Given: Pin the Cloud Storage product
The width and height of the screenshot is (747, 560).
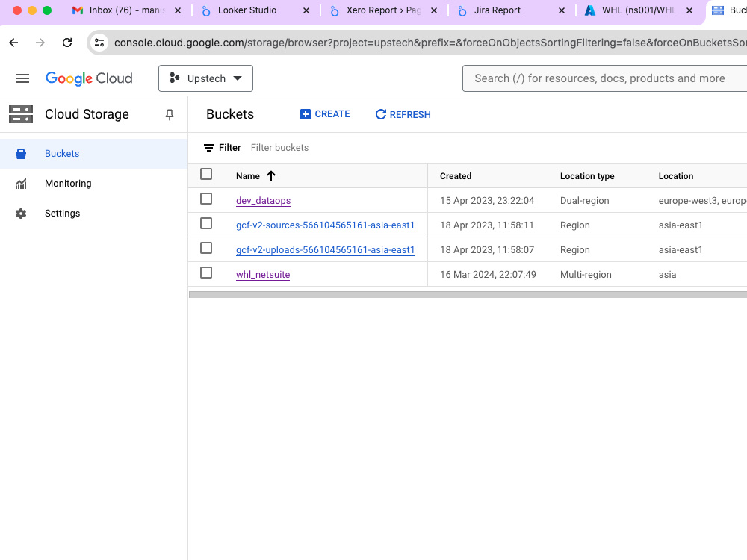Looking at the screenshot, I should pyautogui.click(x=169, y=114).
